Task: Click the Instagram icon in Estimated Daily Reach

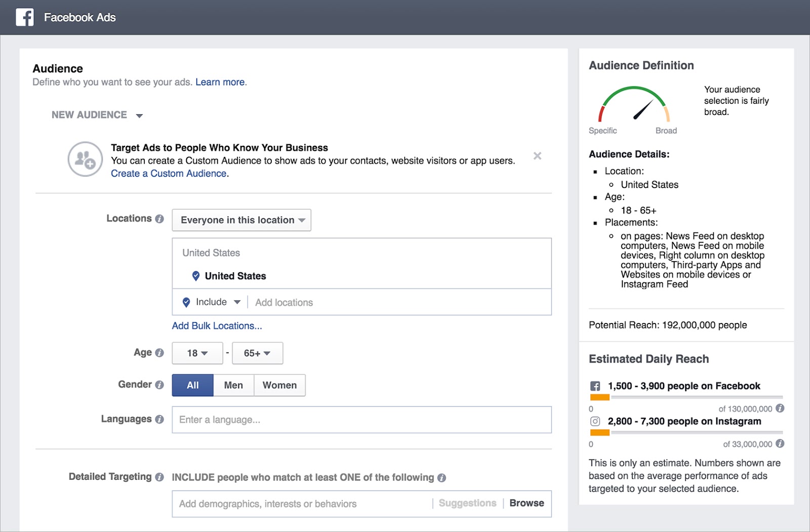Action: pyautogui.click(x=595, y=421)
